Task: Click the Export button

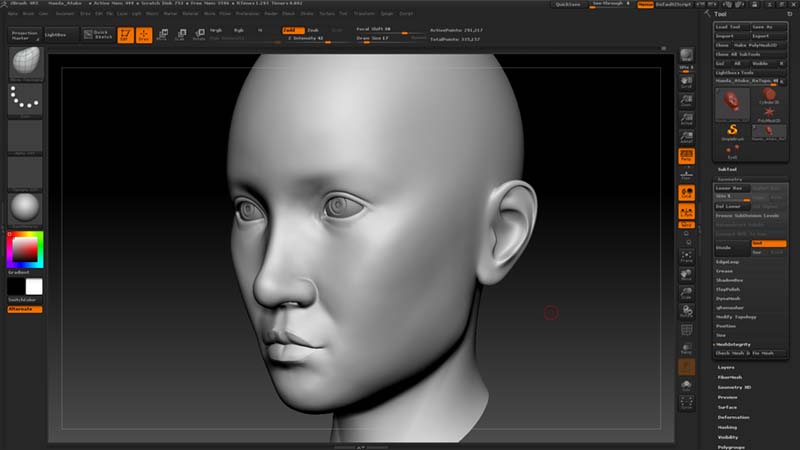Action: pyautogui.click(x=768, y=36)
